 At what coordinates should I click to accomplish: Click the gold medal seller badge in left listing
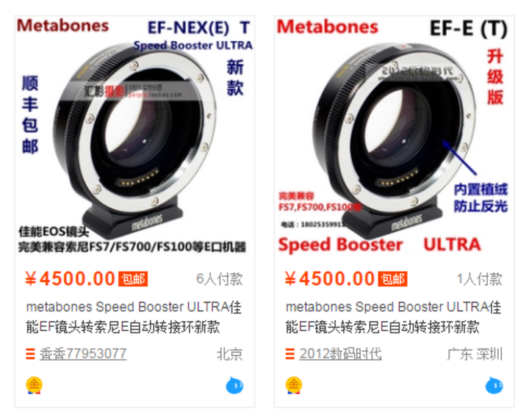34,385
